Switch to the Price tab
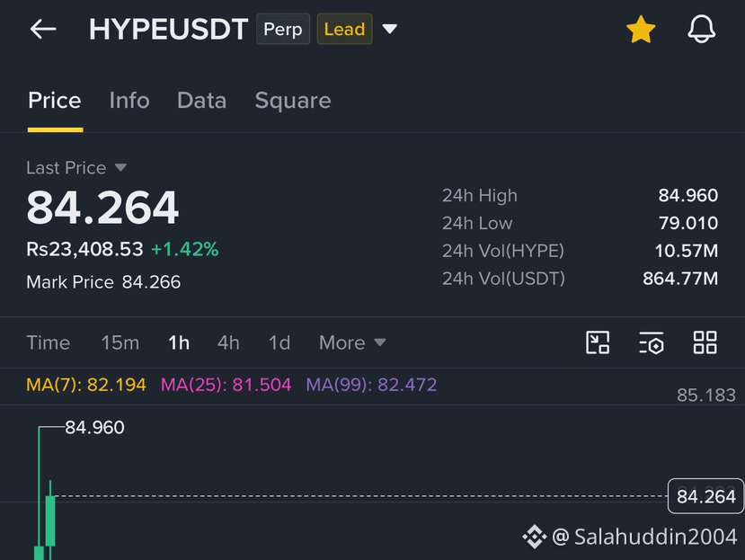This screenshot has width=745, height=560. pos(55,101)
